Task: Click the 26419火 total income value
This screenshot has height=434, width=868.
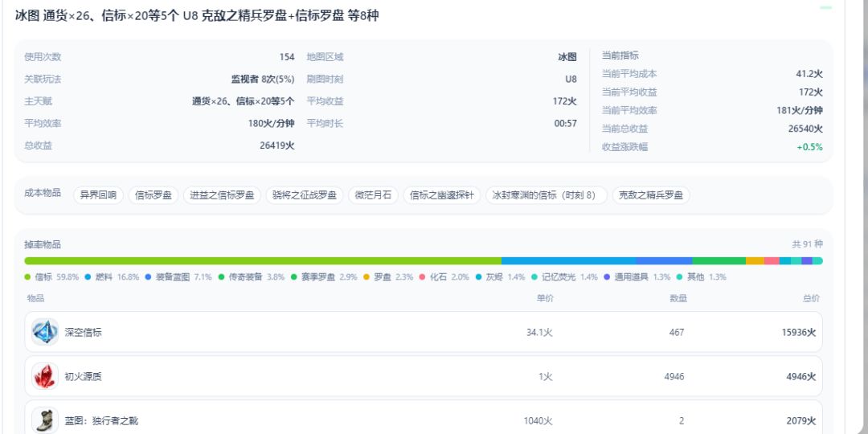Action: (x=276, y=145)
